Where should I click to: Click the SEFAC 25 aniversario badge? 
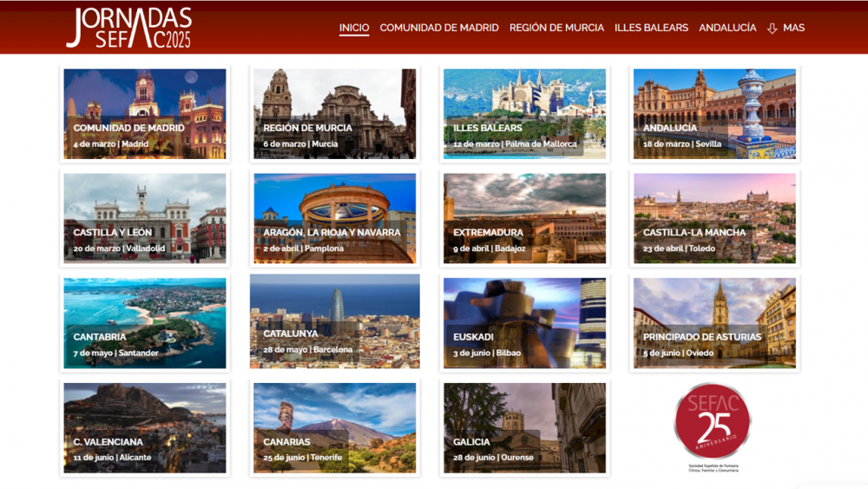pos(712,422)
